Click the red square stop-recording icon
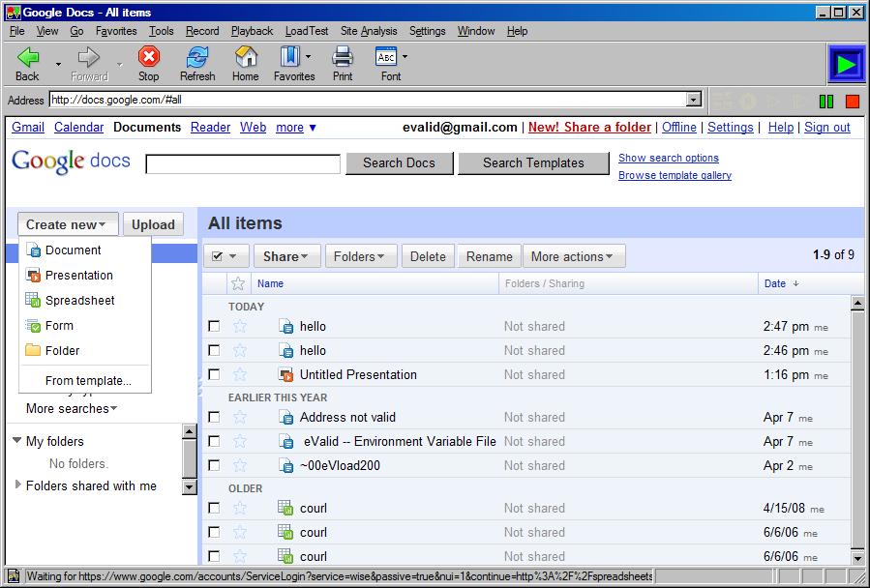Viewport: 870px width, 588px height. pyautogui.click(x=853, y=101)
